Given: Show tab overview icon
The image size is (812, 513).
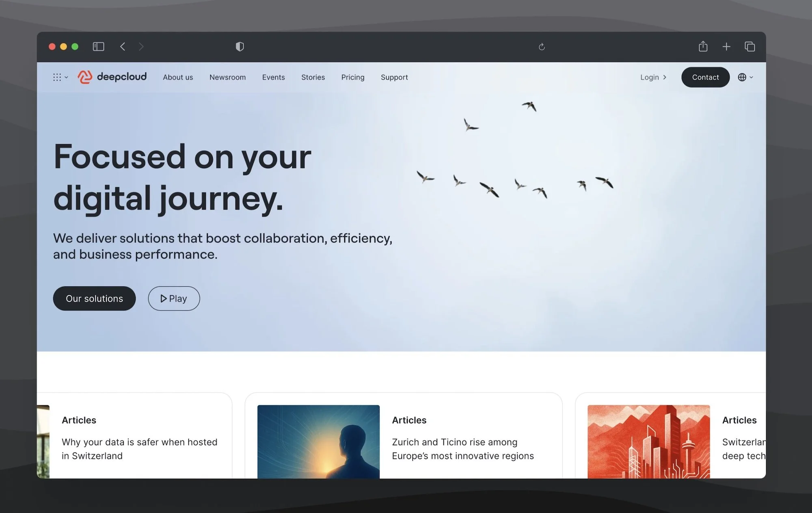Looking at the screenshot, I should (x=749, y=47).
